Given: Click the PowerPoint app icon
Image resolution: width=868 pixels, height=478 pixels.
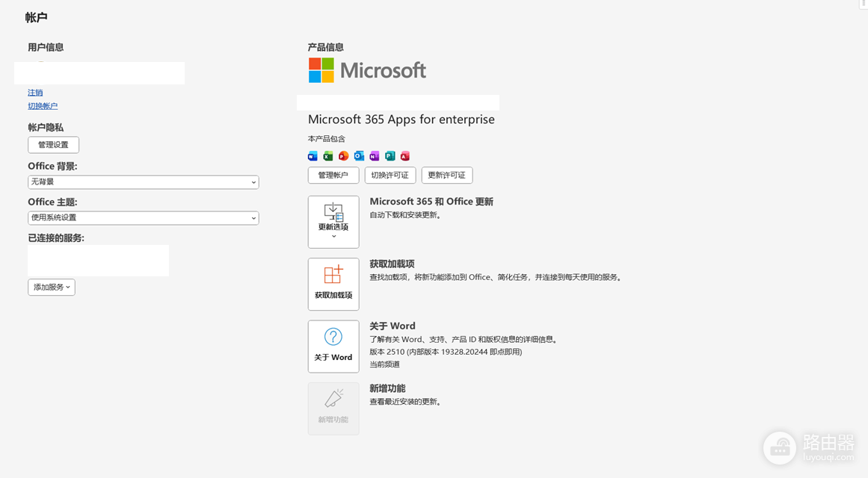Looking at the screenshot, I should pos(344,156).
